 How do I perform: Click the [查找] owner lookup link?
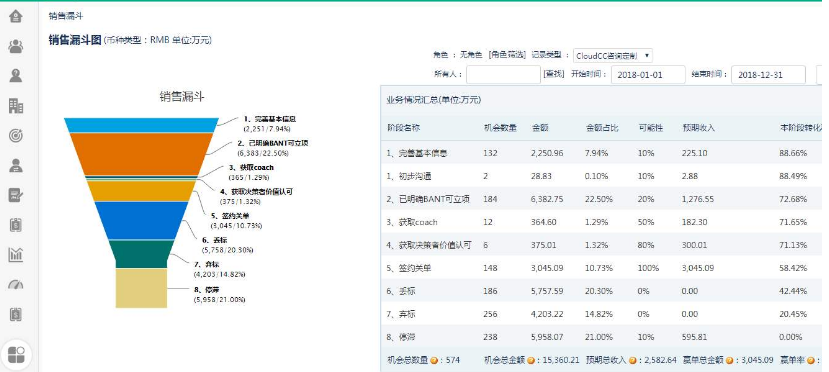pos(554,75)
